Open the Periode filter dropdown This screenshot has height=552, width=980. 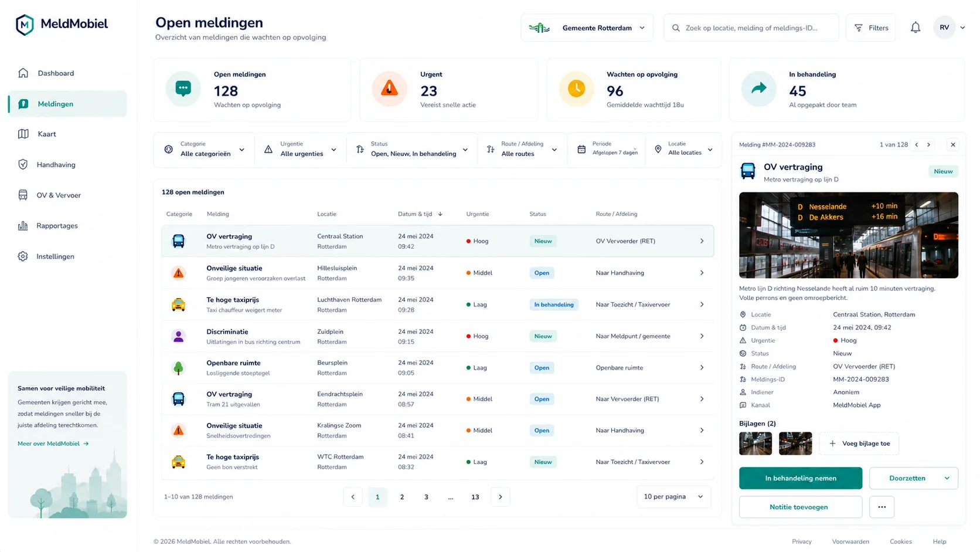tap(607, 150)
